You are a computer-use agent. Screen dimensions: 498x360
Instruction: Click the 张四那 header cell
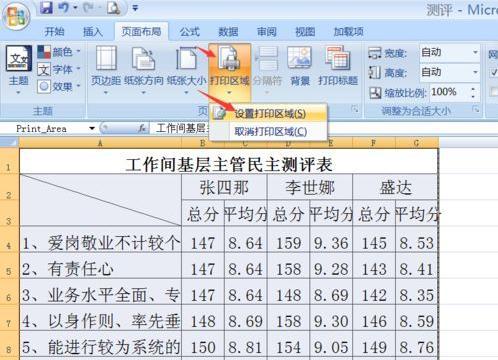[x=224, y=188]
